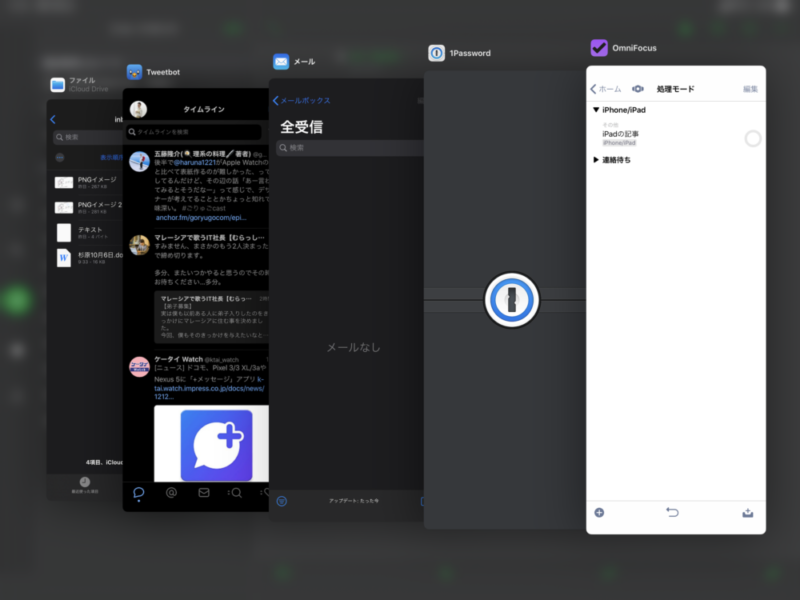Open the iPadの記事 task
Screen dimensions: 800x600
click(620, 134)
